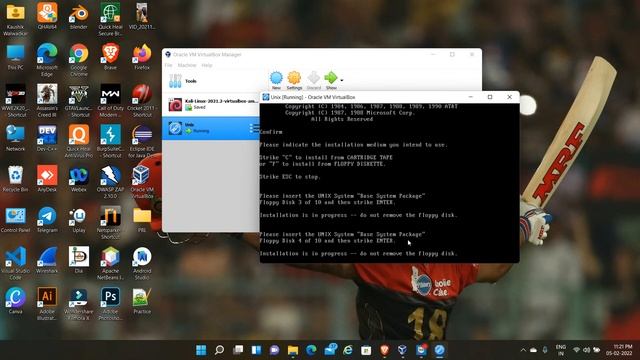Open the Webex desktop shortcut

pyautogui.click(x=79, y=179)
